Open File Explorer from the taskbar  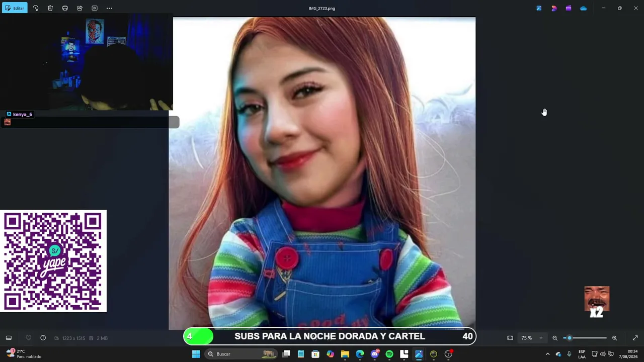tap(345, 354)
